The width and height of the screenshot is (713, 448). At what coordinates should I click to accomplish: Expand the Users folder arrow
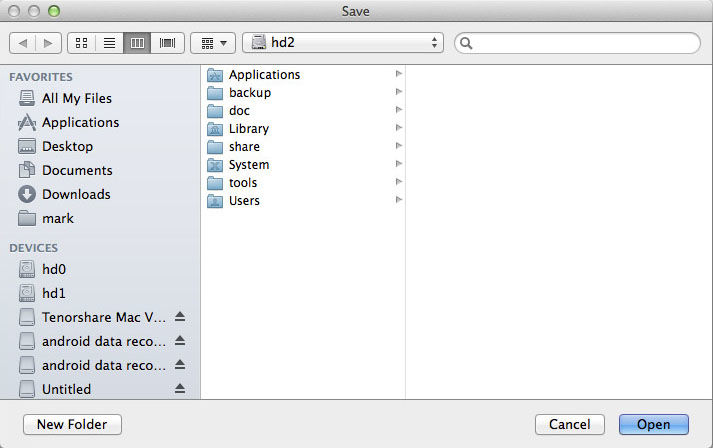tap(399, 201)
